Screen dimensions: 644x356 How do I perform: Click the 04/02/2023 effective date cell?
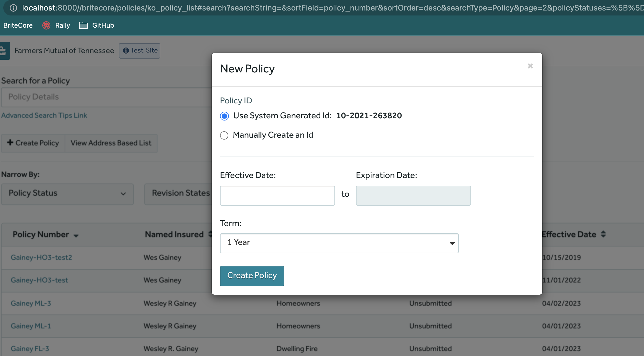pyautogui.click(x=561, y=303)
